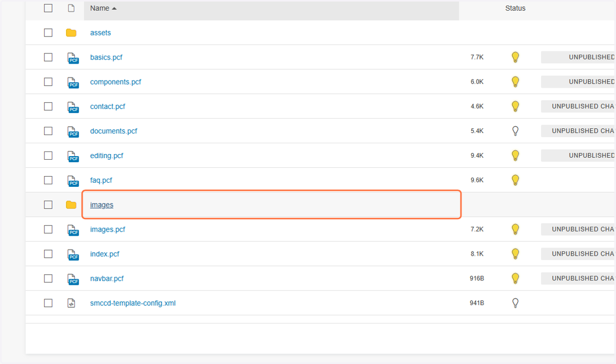
Task: Click the contact.pcf checkout lightbulb
Action: 515,106
